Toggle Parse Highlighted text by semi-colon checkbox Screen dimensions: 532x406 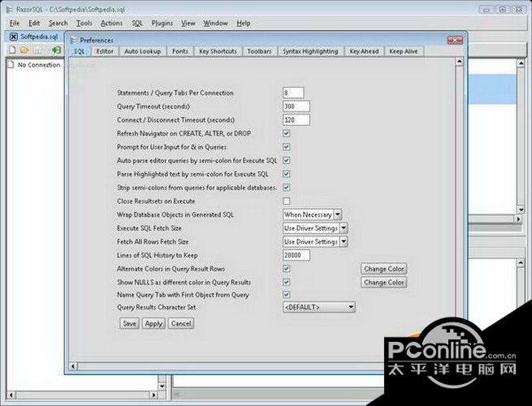pos(287,174)
